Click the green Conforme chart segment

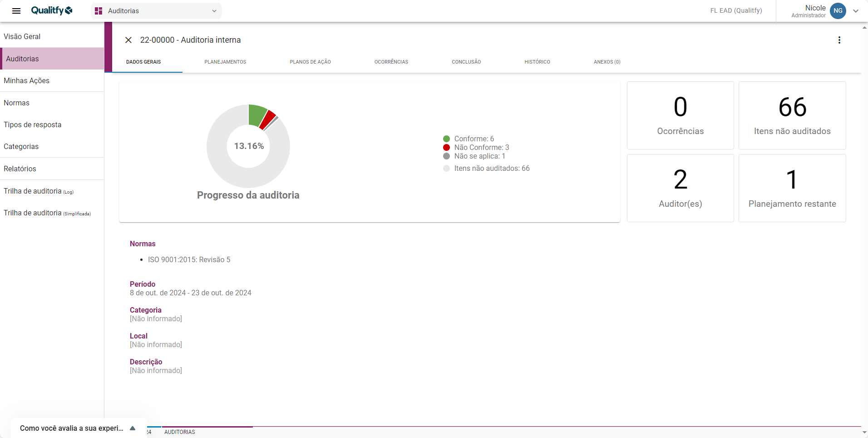click(x=256, y=114)
